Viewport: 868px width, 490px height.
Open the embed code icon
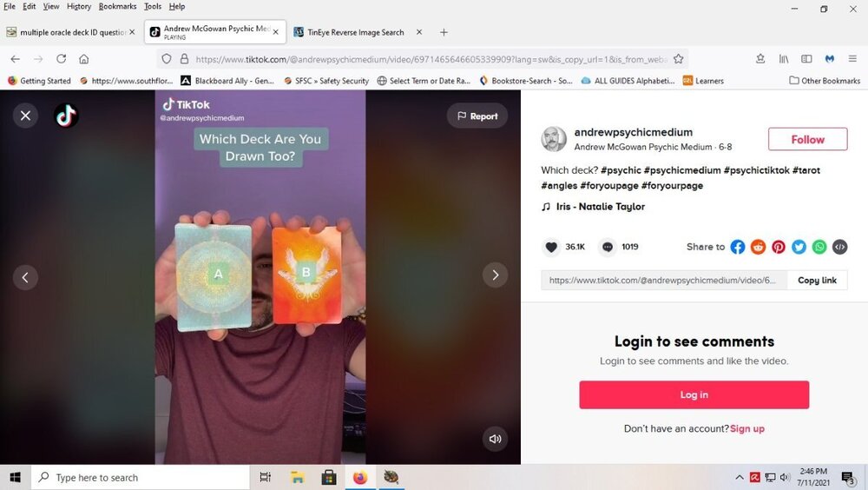(839, 248)
